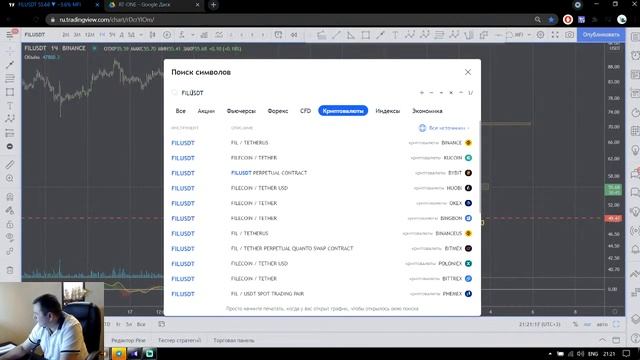This screenshot has height=360, width=640.
Task: Choose FILUSDT on BINGBON result
Action: (x=322, y=218)
